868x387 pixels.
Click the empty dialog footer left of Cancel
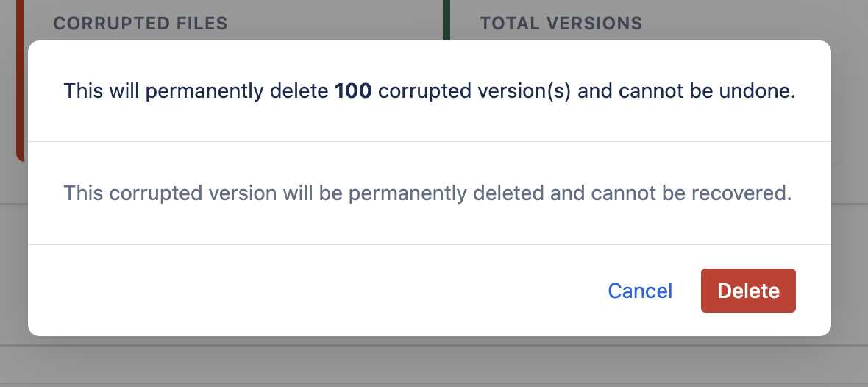[x=294, y=291]
